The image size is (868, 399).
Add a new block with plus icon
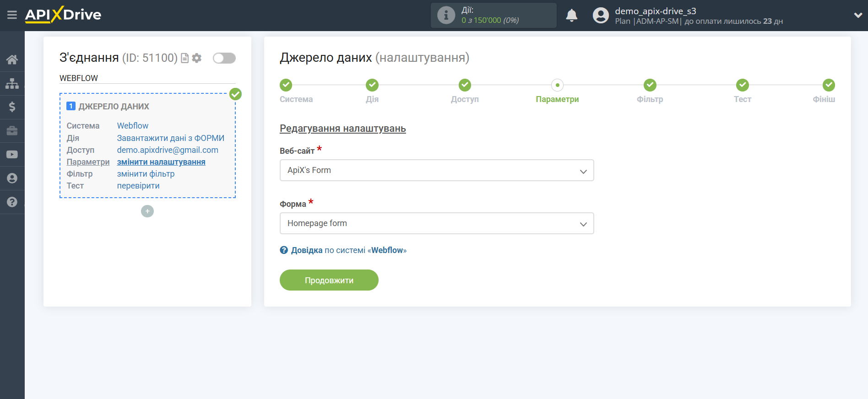[147, 211]
